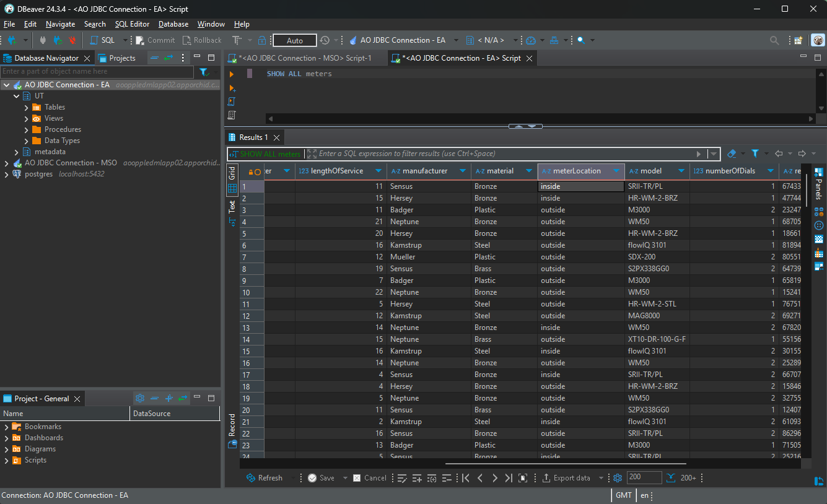Image resolution: width=827 pixels, height=504 pixels.
Task: Click the Execute SQL statement arrow icon
Action: click(x=232, y=74)
